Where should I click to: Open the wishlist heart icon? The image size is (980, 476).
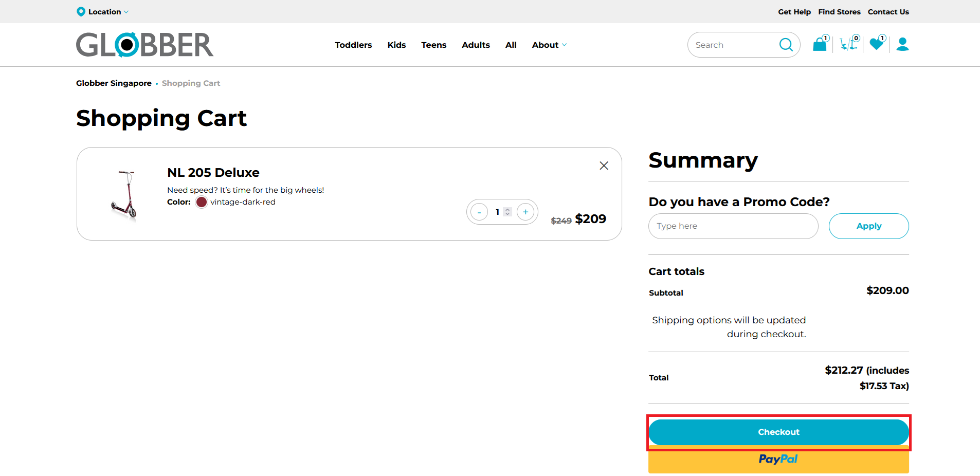tap(877, 44)
